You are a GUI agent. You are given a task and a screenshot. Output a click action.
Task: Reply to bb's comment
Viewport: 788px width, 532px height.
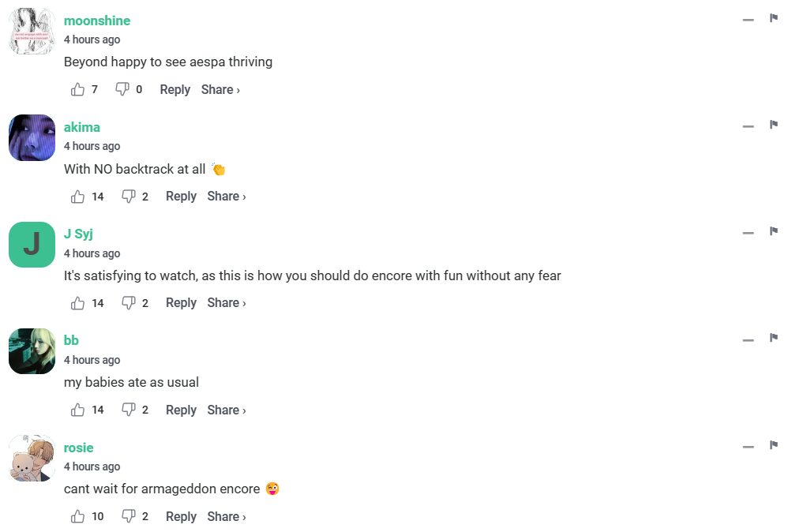coord(181,410)
